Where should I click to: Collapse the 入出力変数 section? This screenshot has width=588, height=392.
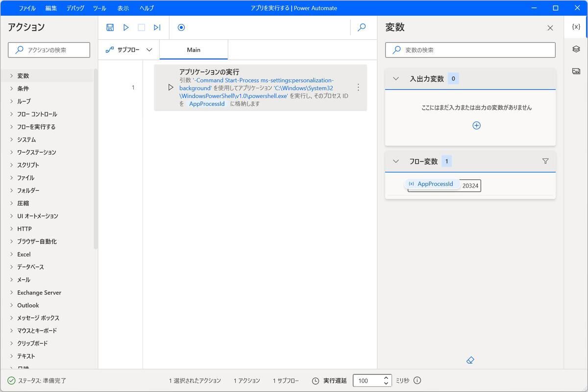[396, 78]
